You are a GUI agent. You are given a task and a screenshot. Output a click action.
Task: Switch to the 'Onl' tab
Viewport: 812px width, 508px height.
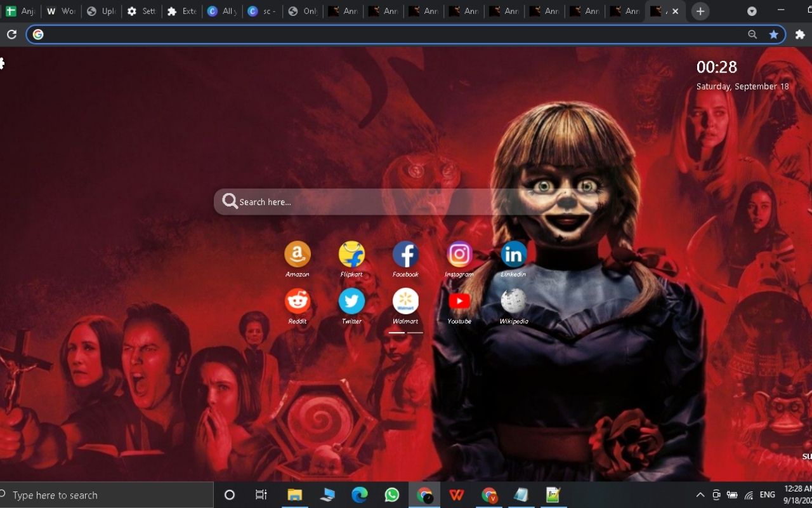(x=302, y=11)
